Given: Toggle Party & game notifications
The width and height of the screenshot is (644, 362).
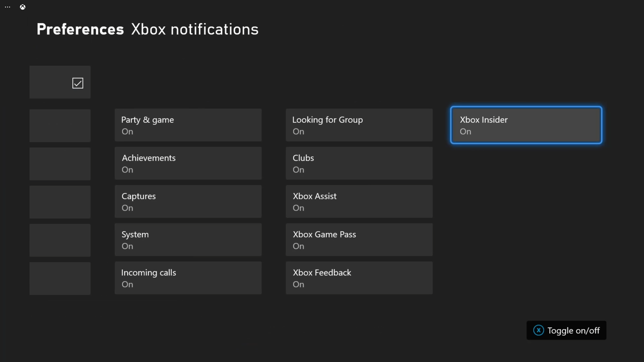Looking at the screenshot, I should click(x=188, y=125).
